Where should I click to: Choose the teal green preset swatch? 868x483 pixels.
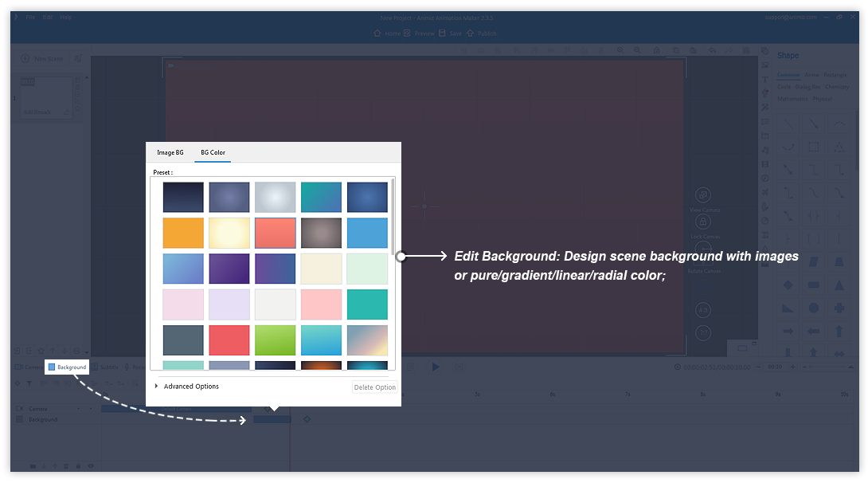tap(367, 304)
